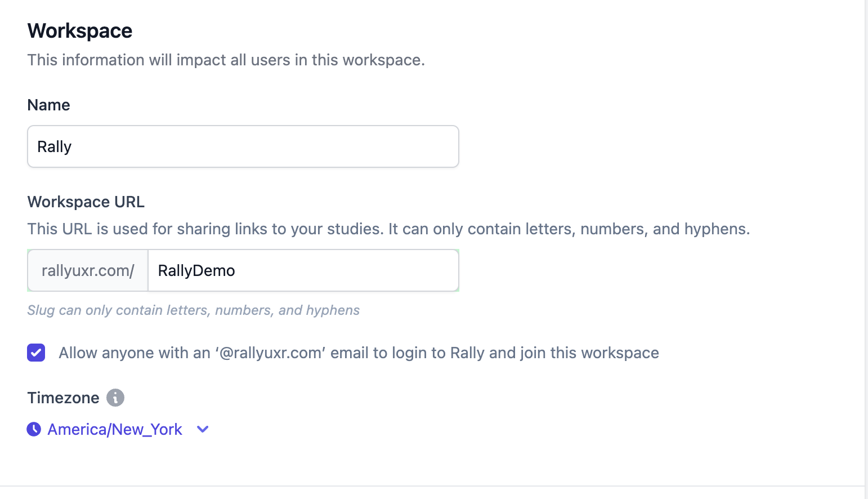Viewport: 868px width, 499px height.
Task: Click the vertical border on the right edge
Action: [x=865, y=248]
